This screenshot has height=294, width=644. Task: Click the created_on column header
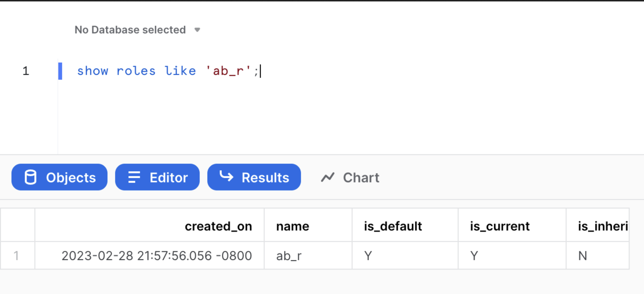point(218,226)
